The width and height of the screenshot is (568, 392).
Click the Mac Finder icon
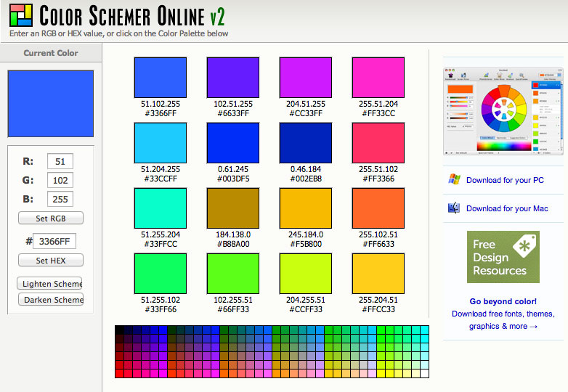[454, 208]
